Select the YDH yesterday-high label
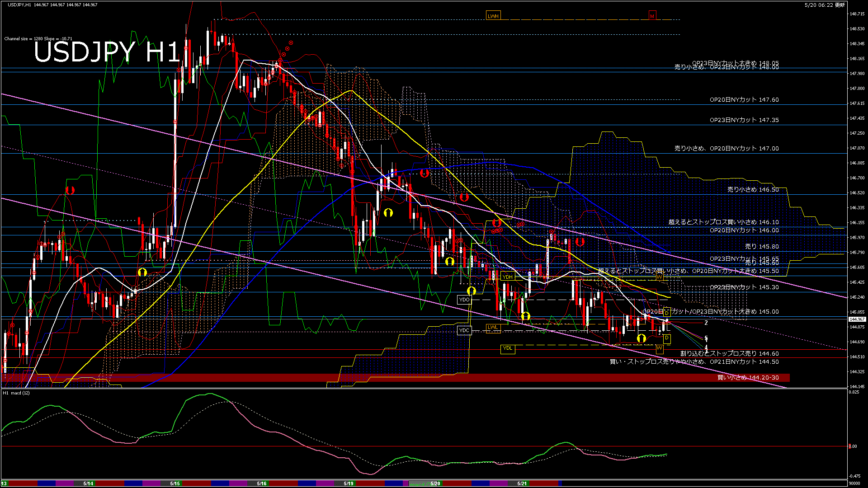 pyautogui.click(x=508, y=277)
